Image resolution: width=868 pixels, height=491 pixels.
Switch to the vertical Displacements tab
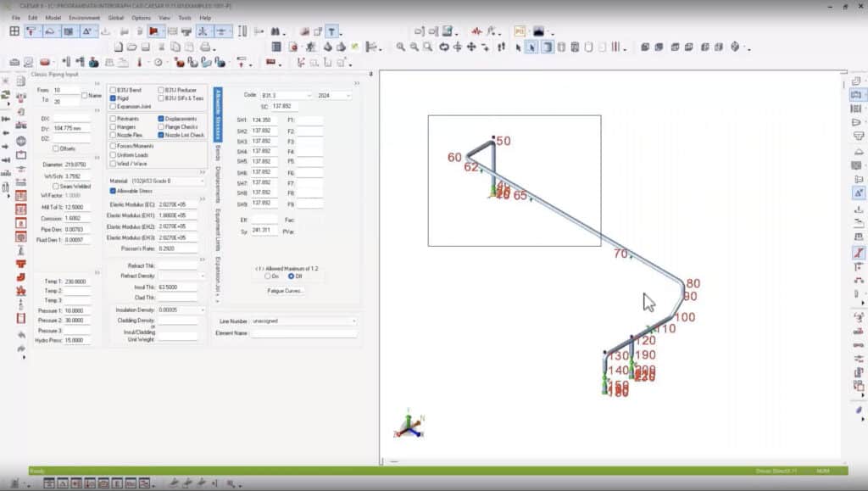click(x=218, y=182)
